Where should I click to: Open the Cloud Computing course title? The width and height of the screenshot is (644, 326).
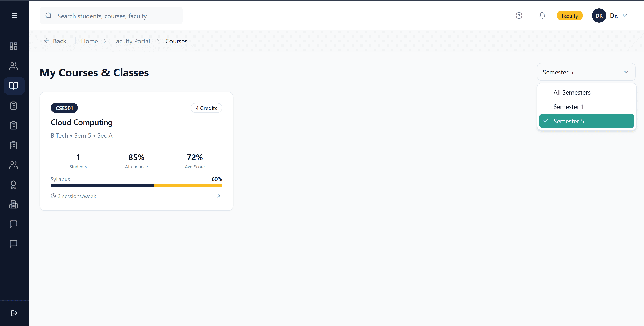(x=81, y=122)
